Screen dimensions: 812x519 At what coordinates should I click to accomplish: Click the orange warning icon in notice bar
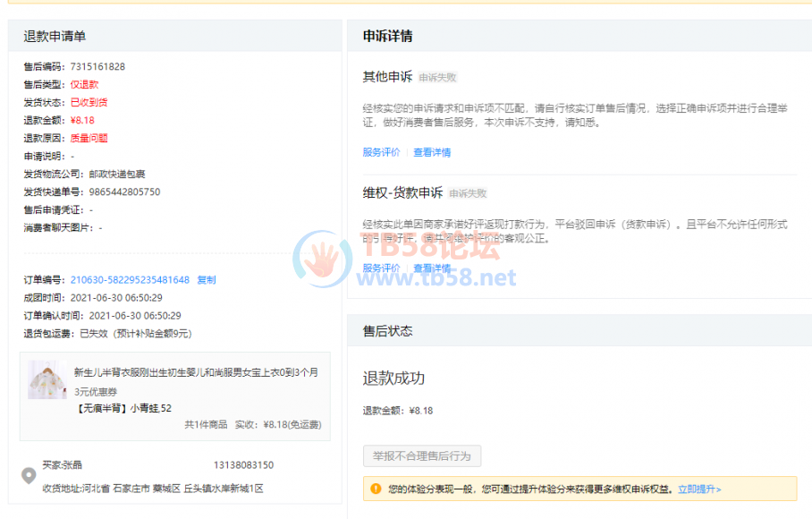tap(376, 489)
